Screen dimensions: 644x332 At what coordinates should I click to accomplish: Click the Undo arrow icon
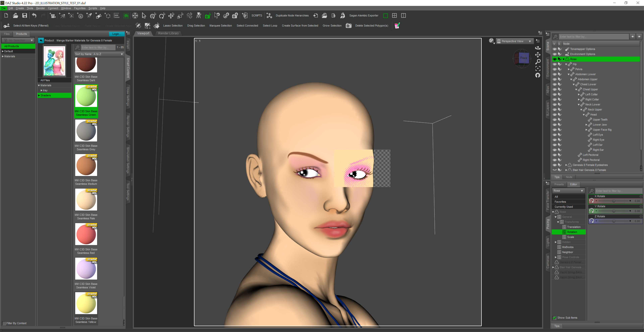(x=34, y=15)
